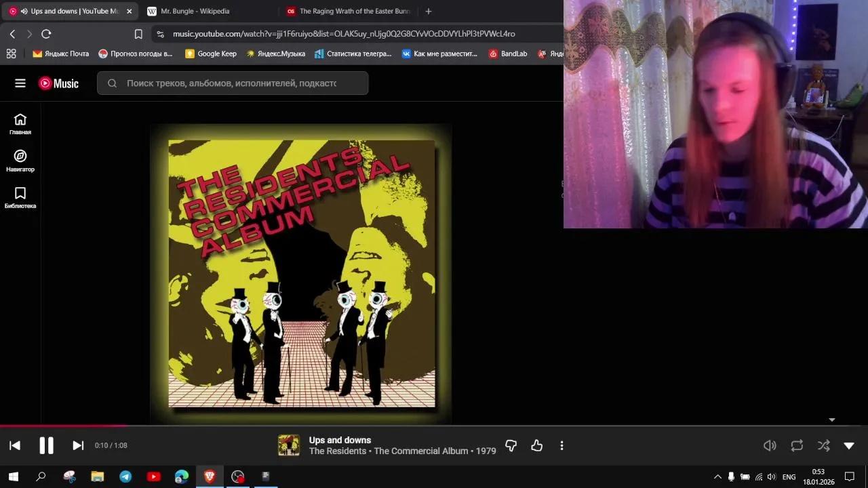Open Навигатор in sidebar

tap(20, 161)
